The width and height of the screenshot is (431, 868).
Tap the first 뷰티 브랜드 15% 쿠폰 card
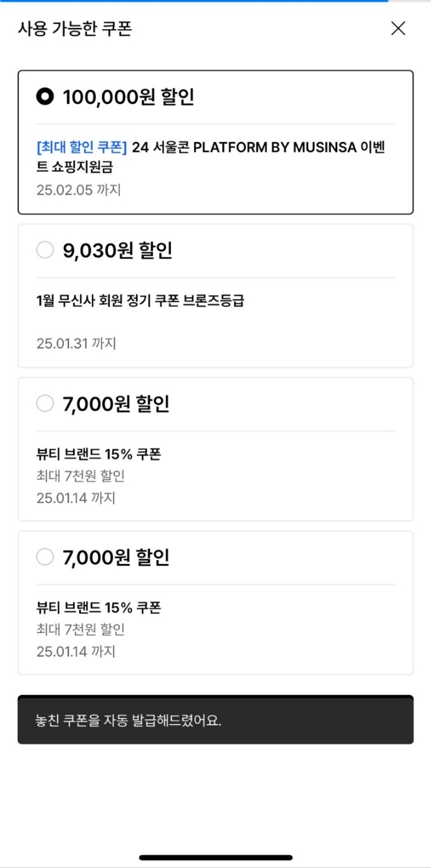click(x=215, y=450)
